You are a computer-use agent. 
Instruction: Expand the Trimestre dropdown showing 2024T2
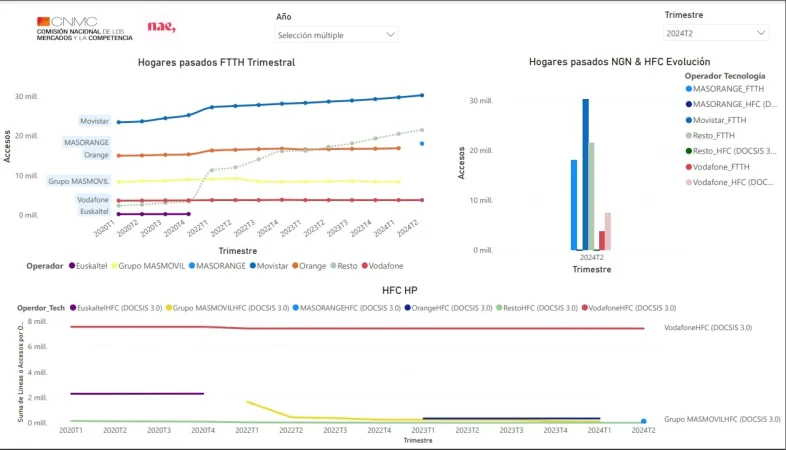coord(716,33)
